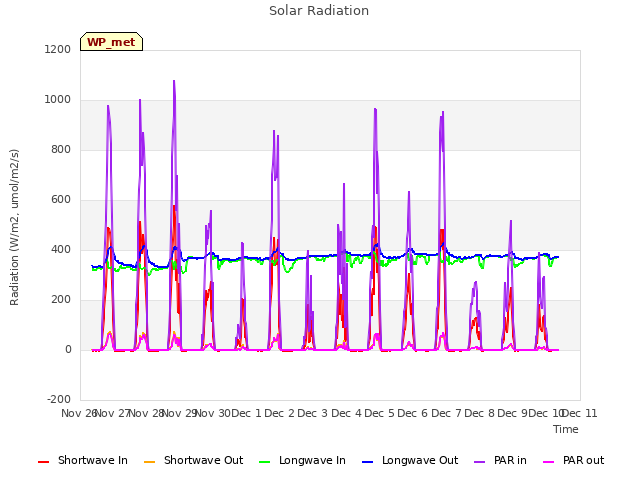Select the PAR in legend entry

coord(500,460)
